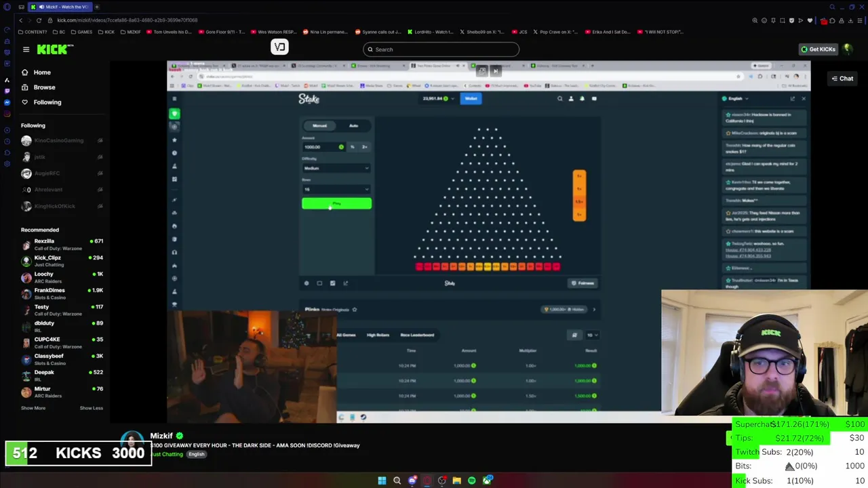Screen dimensions: 868x488
Task: Click the English language tag
Action: tap(197, 454)
